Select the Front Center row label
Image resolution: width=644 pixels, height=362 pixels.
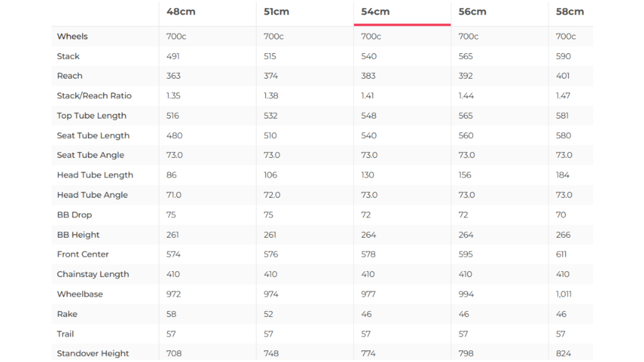point(83,254)
